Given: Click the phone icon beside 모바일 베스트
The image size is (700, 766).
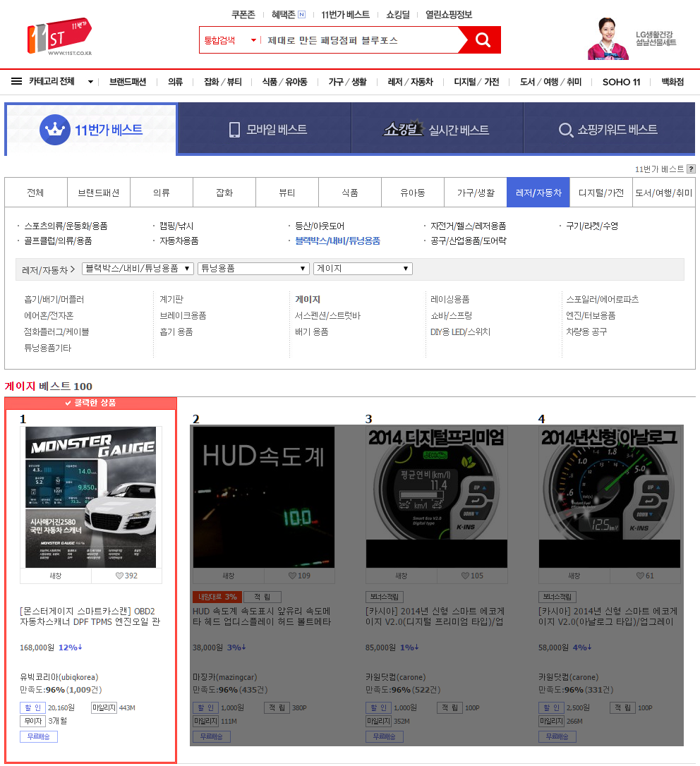Looking at the screenshot, I should [x=235, y=130].
